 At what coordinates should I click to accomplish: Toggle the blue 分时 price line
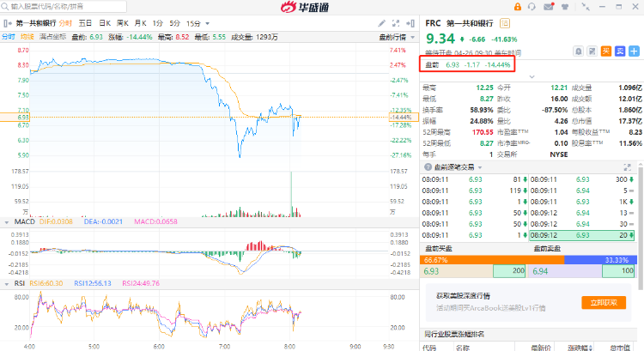point(9,37)
